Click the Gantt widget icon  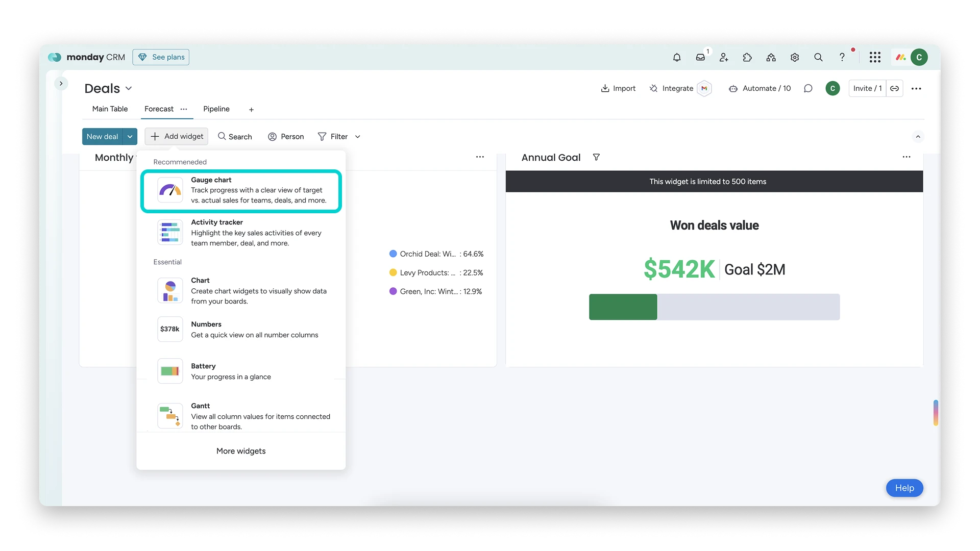pyautogui.click(x=170, y=416)
